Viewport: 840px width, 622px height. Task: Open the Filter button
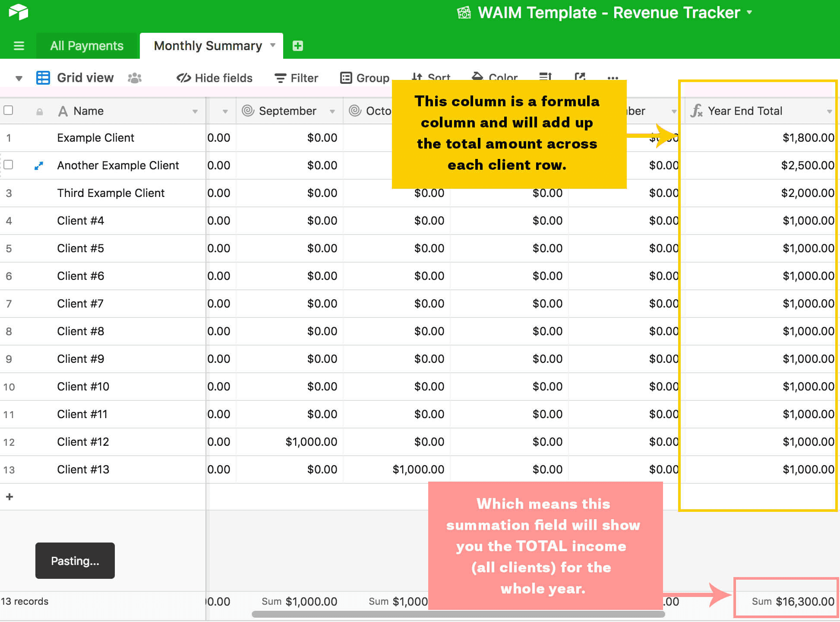point(296,78)
